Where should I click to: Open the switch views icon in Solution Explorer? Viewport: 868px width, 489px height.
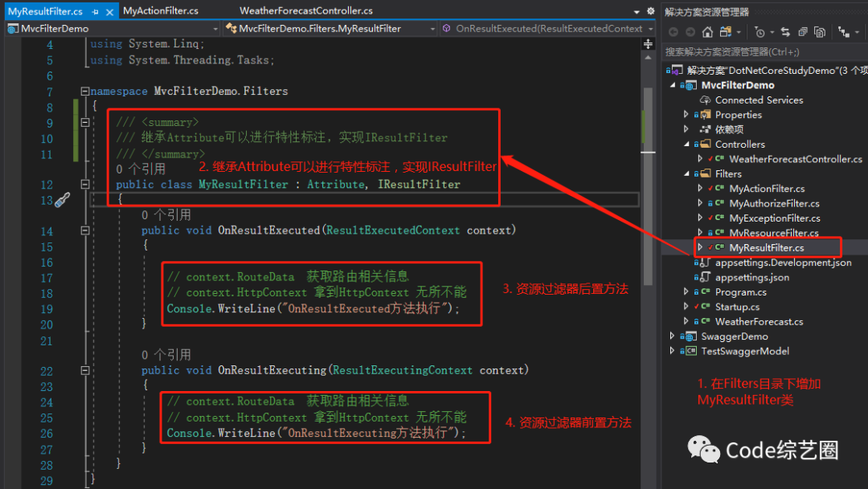[x=726, y=32]
